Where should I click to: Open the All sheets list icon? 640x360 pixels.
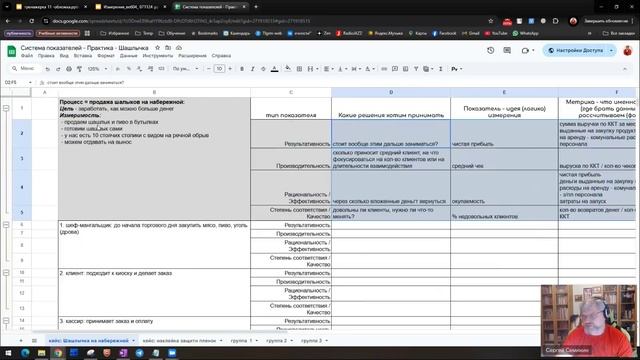[x=35, y=340]
